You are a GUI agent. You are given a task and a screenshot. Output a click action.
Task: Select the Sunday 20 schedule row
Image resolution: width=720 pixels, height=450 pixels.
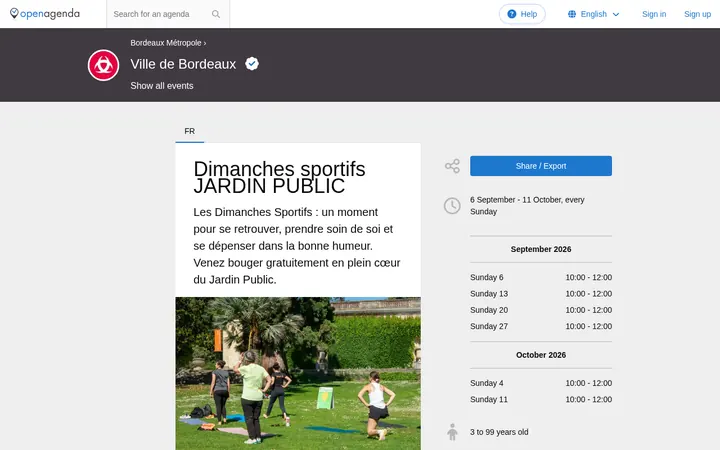pos(540,310)
